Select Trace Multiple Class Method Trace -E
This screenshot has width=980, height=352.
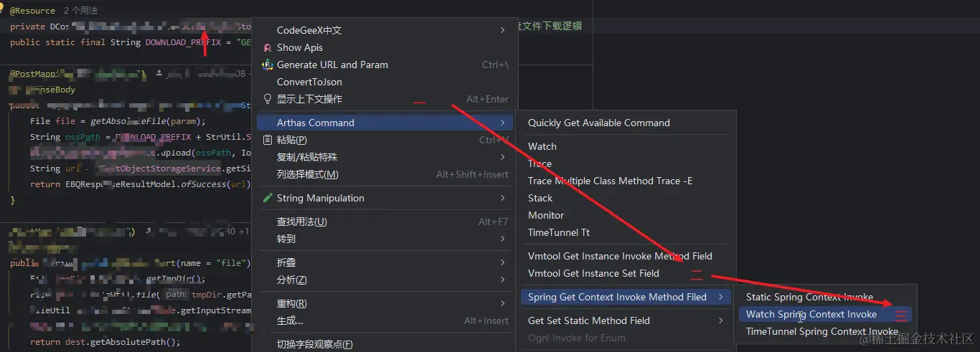[x=611, y=181]
